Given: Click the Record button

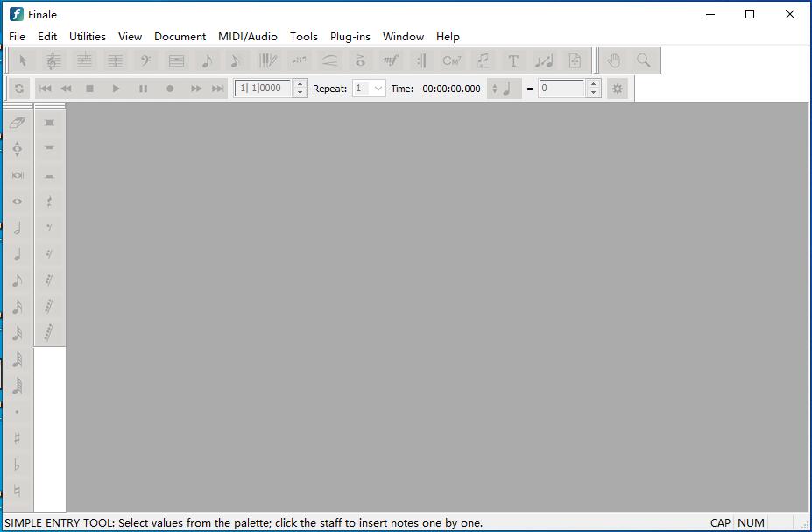Looking at the screenshot, I should point(170,89).
